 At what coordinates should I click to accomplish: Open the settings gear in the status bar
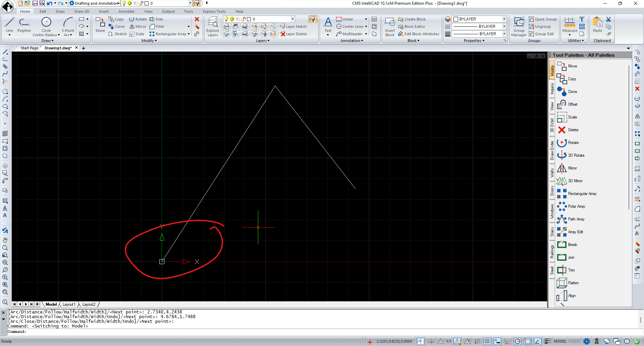point(587,341)
